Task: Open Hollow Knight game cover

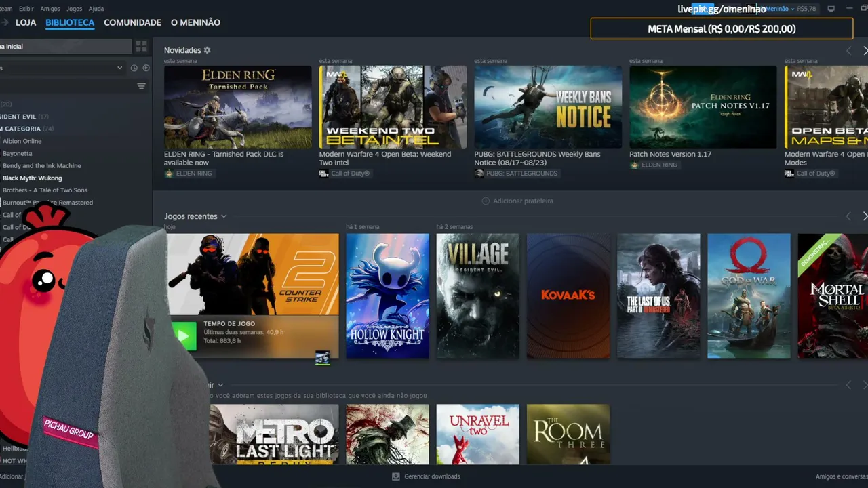Action: (387, 296)
